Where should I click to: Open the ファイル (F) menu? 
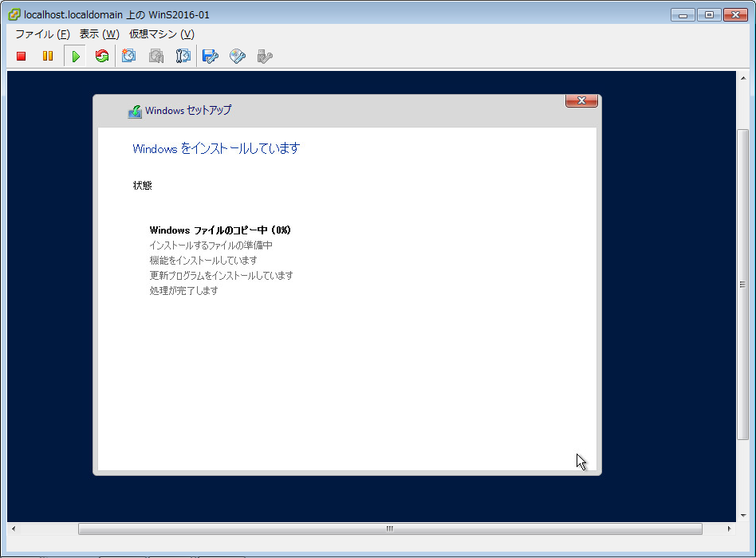pyautogui.click(x=42, y=34)
